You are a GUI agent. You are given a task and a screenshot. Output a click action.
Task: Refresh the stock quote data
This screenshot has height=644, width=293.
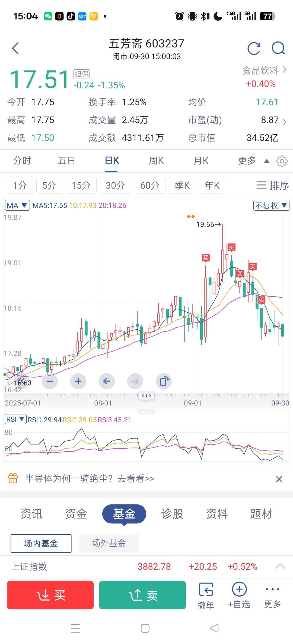[x=254, y=49]
